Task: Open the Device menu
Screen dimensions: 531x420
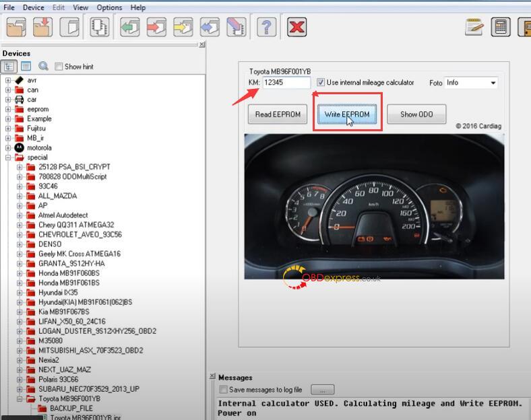Action: (x=33, y=7)
